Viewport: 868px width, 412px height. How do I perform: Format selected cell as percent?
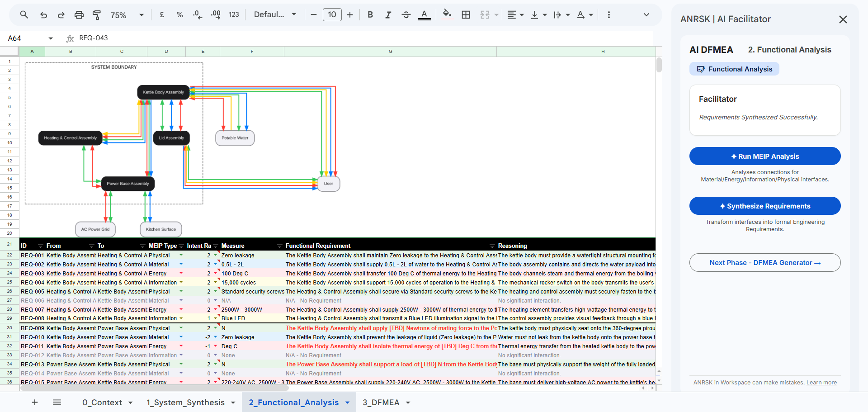coord(179,15)
